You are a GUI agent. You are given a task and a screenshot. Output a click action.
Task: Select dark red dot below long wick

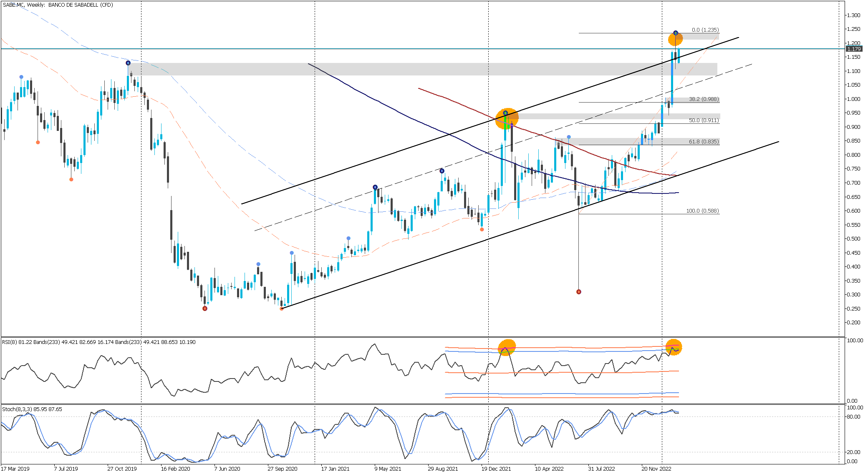tap(578, 292)
